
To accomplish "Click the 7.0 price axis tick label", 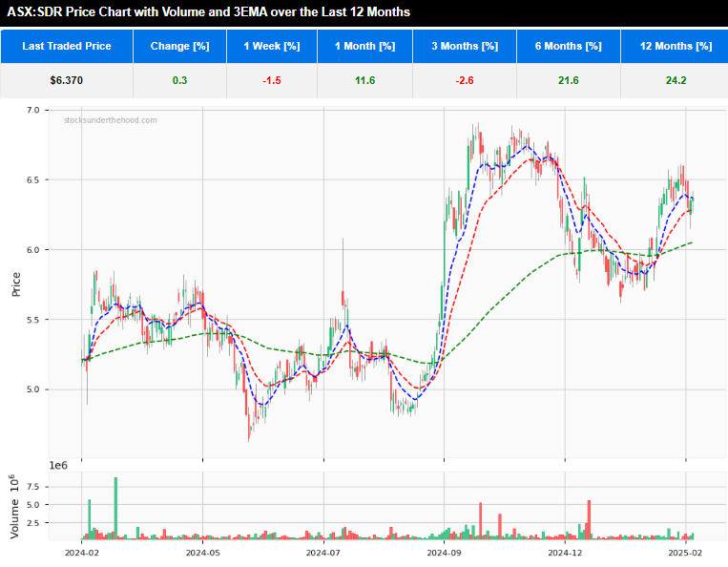I will [33, 110].
